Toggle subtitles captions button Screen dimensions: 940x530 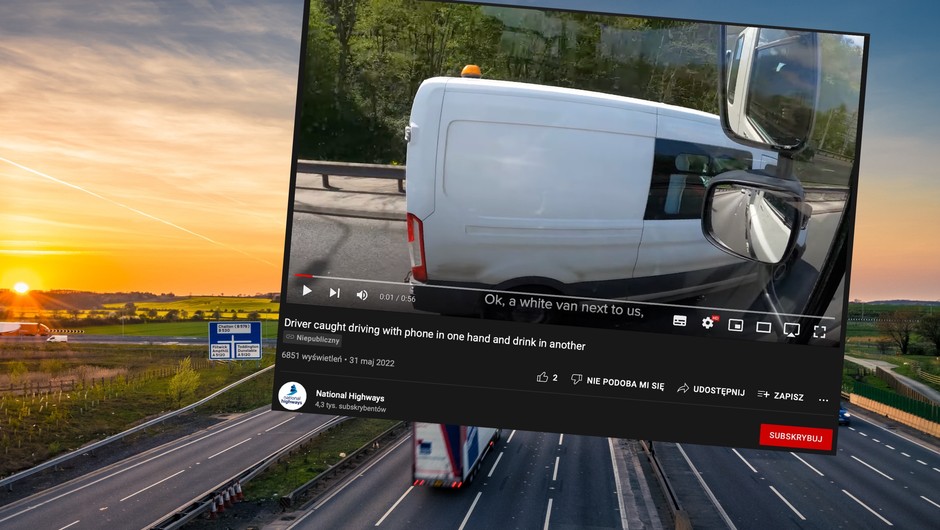pyautogui.click(x=679, y=320)
